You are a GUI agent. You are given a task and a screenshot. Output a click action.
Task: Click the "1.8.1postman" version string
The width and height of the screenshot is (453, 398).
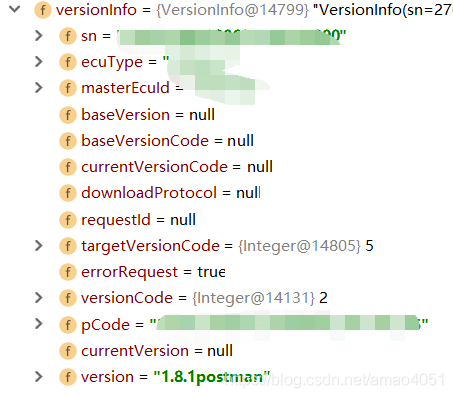point(212,377)
